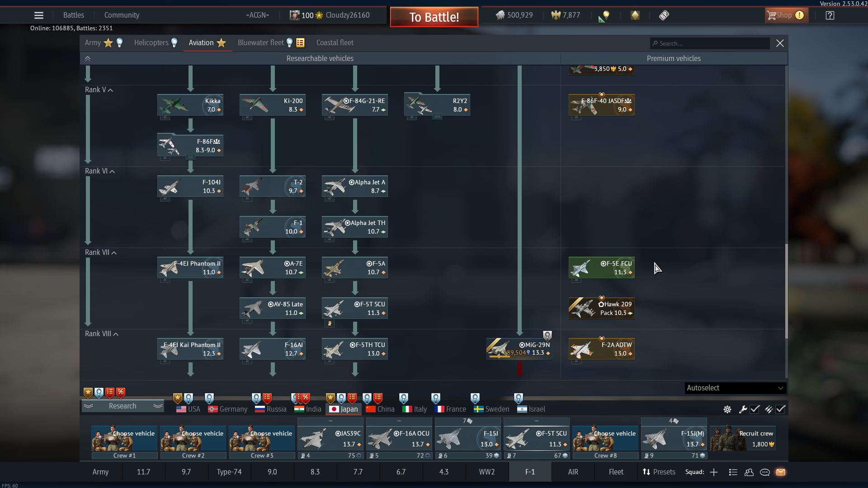Click the squad invite plus icon
Screen dimensions: 868x488
tap(714, 472)
